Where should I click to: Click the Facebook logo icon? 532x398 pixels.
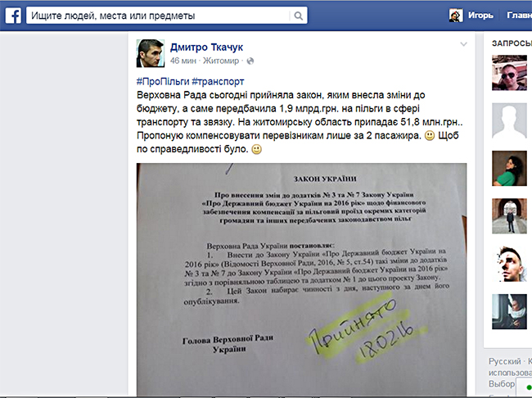point(13,16)
